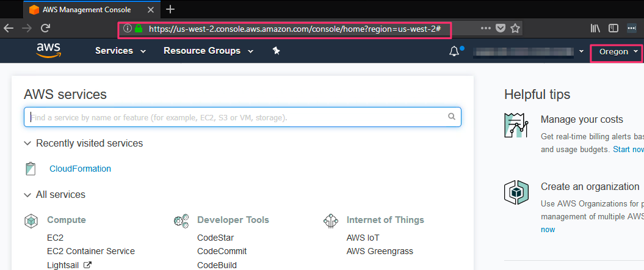Open the AWS Greengrass service link
The width and height of the screenshot is (644, 270).
point(380,251)
